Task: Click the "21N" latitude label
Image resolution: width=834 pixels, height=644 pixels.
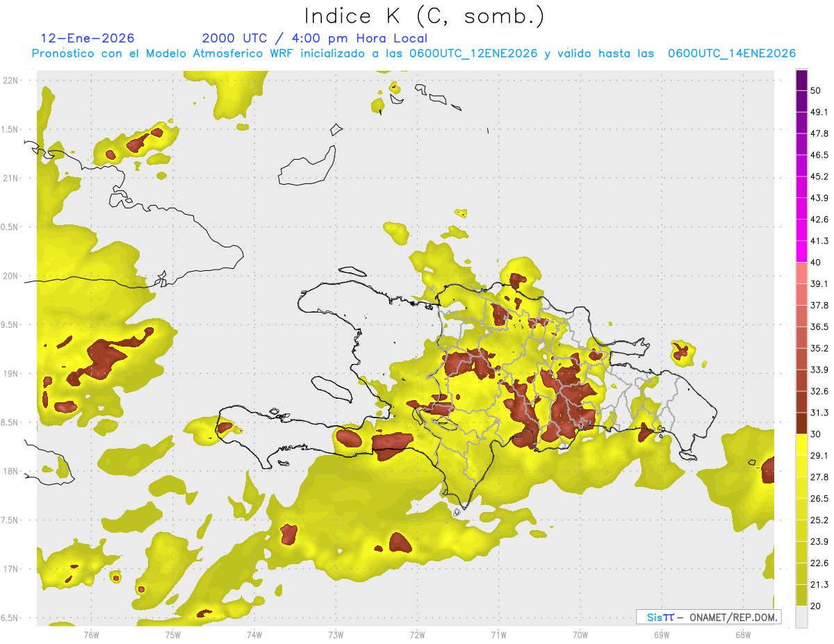Action: (x=10, y=178)
